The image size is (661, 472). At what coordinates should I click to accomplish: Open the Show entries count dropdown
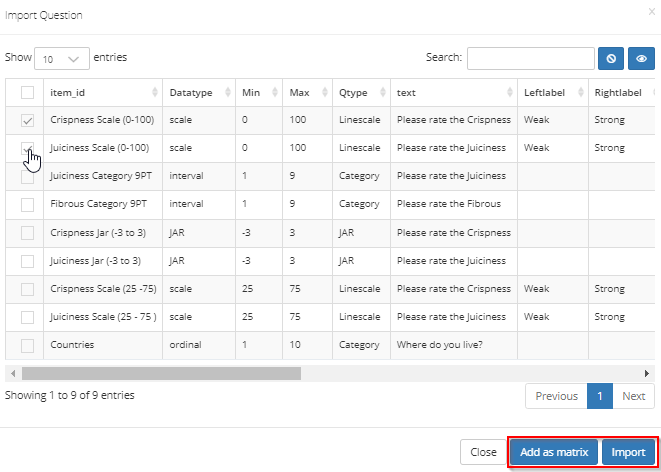click(62, 59)
